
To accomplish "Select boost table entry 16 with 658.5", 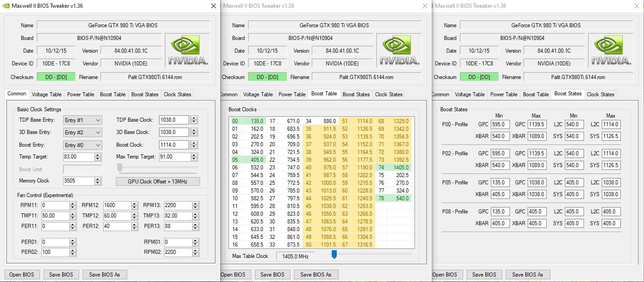I will (x=247, y=245).
